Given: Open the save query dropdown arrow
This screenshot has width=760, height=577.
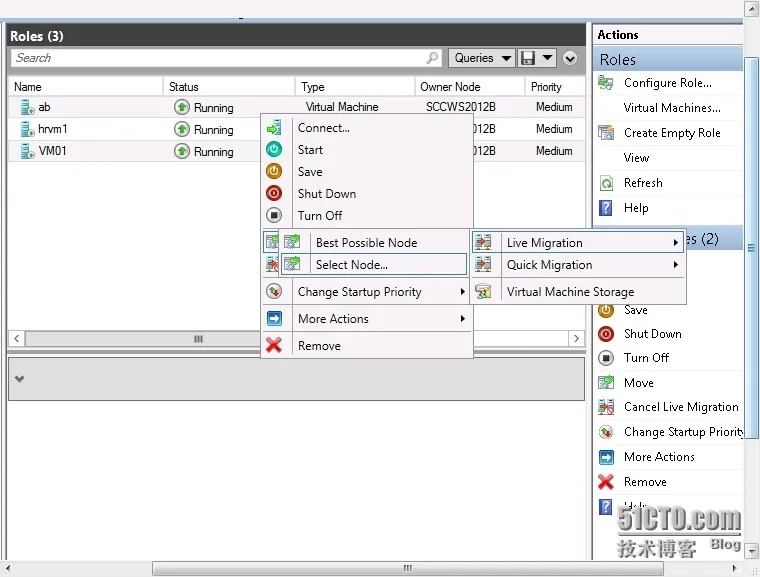Looking at the screenshot, I should point(547,58).
